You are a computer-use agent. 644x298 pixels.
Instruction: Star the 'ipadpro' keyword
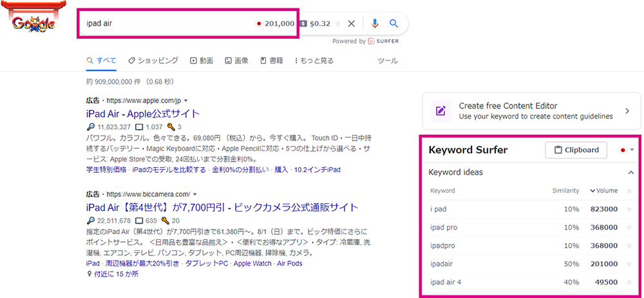(x=629, y=246)
